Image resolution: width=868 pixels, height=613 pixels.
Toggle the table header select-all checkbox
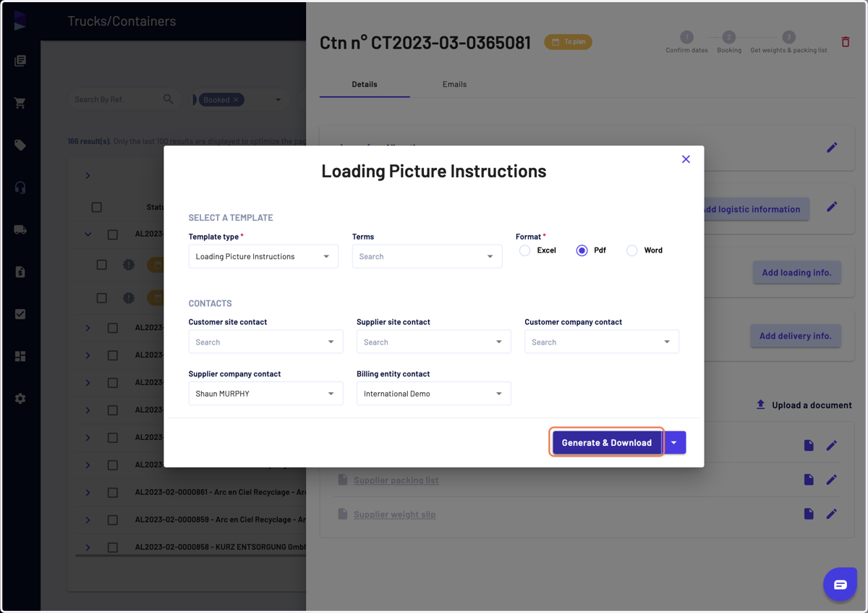96,208
